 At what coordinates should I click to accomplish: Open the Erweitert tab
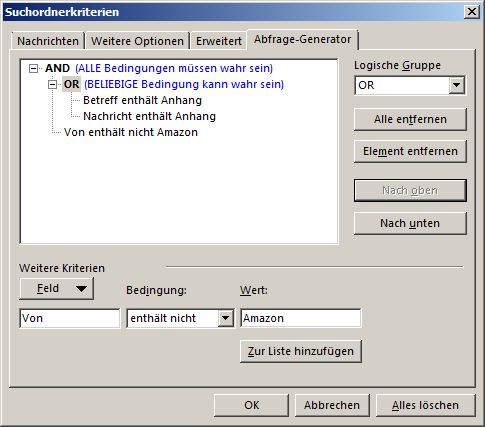coord(219,41)
